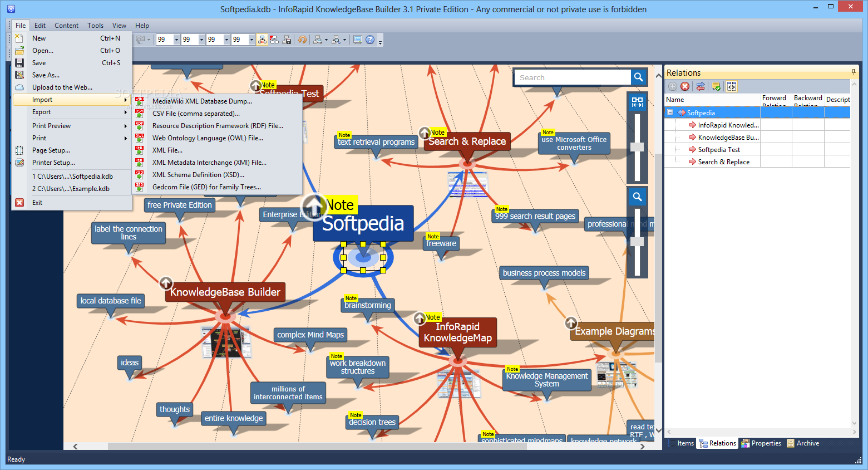Image resolution: width=868 pixels, height=470 pixels.
Task: Click the complex Mind Maps node
Action: [x=310, y=335]
